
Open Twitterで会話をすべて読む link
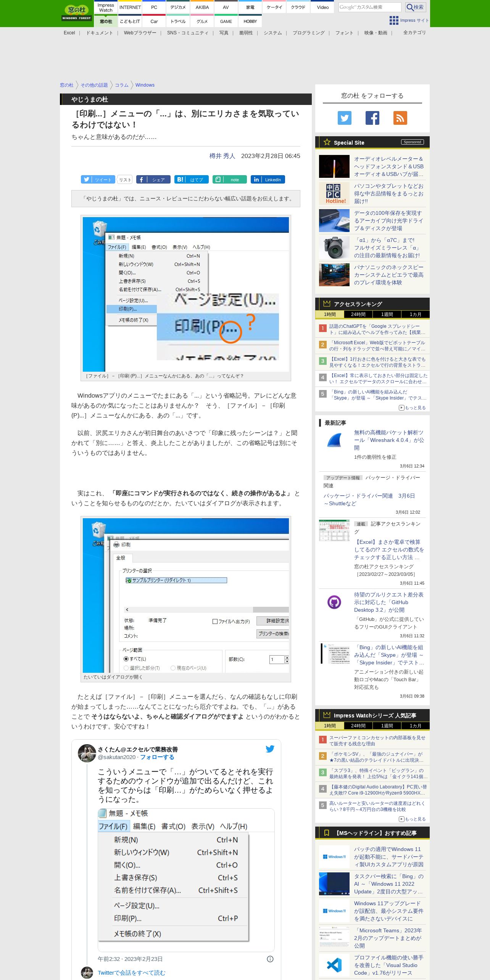(131, 973)
